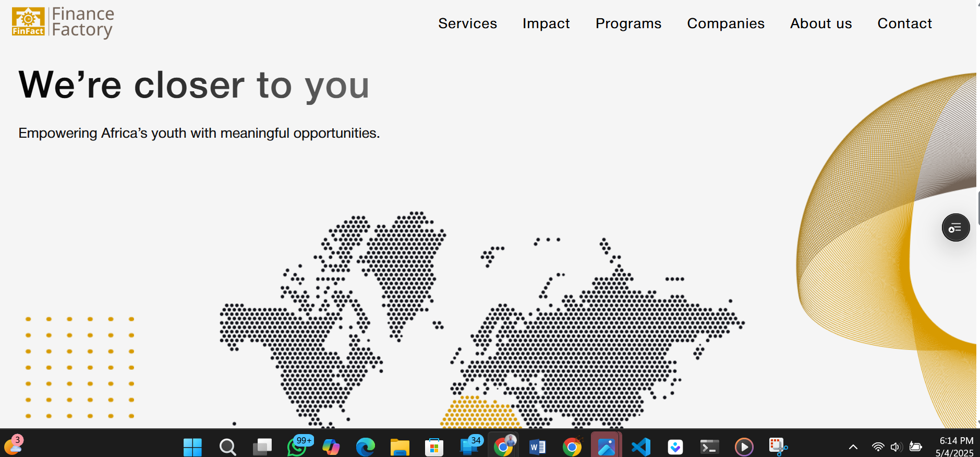This screenshot has height=457, width=980.
Task: Open the Windows Start menu
Action: pos(192,447)
